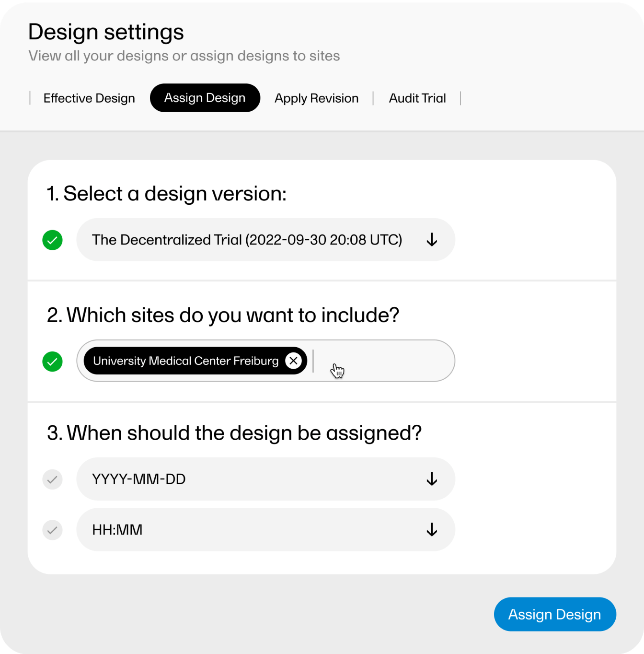Open the HH:MM time picker

click(265, 530)
